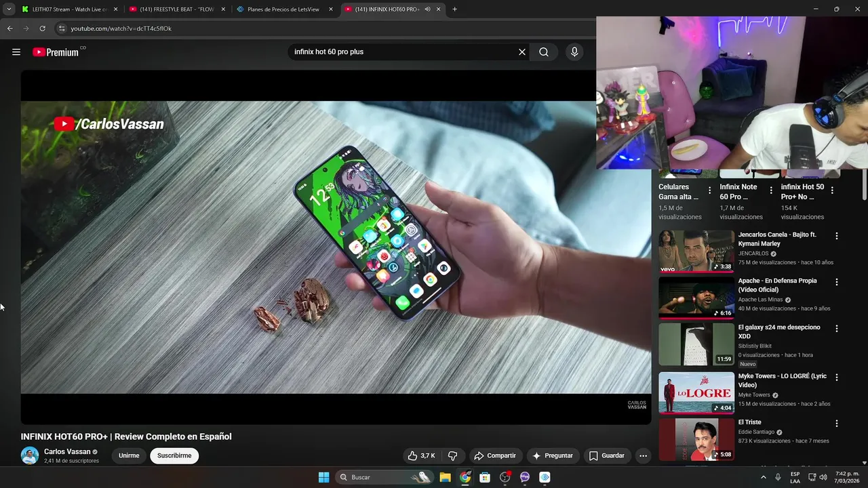
Task: Click the Preguntar button
Action: tap(553, 455)
